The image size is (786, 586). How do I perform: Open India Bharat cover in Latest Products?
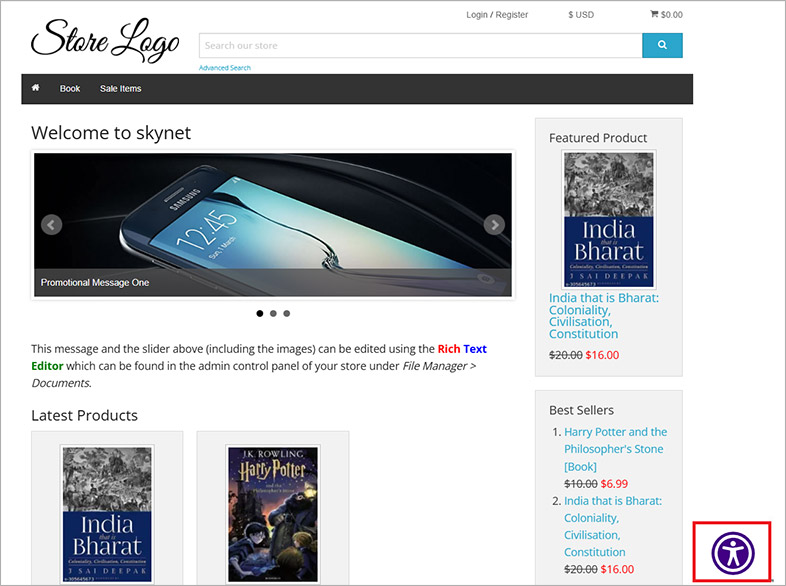pyautogui.click(x=107, y=514)
